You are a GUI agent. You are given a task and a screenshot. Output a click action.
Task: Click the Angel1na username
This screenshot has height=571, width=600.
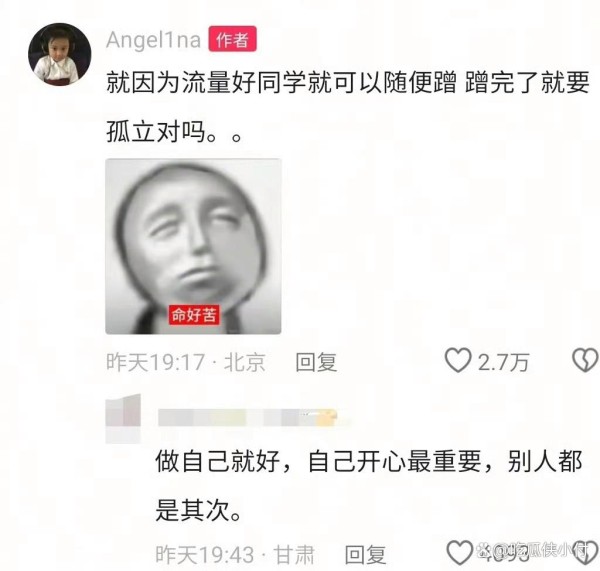click(x=153, y=40)
